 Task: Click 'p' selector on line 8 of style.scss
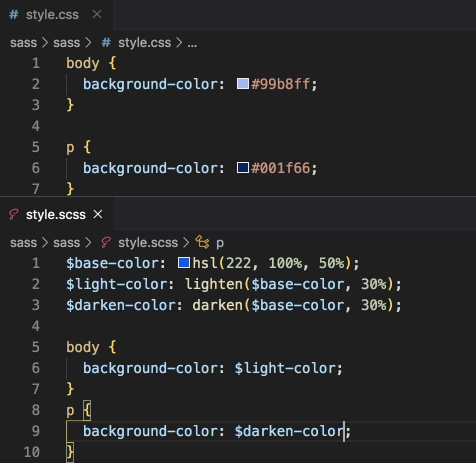(70, 411)
